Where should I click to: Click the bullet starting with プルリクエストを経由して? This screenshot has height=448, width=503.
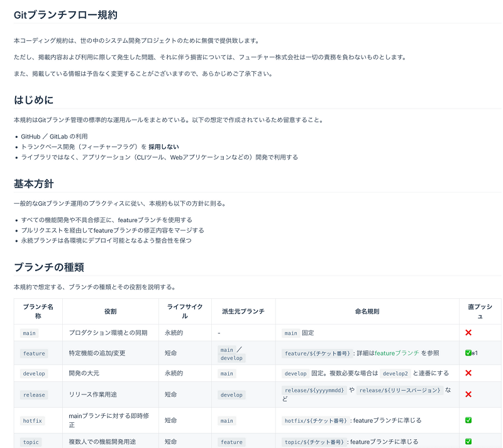pyautogui.click(x=113, y=230)
